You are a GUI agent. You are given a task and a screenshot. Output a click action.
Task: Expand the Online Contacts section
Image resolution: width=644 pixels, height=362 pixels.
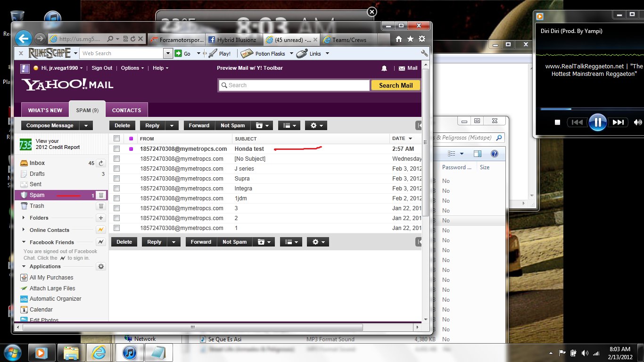[x=24, y=230]
